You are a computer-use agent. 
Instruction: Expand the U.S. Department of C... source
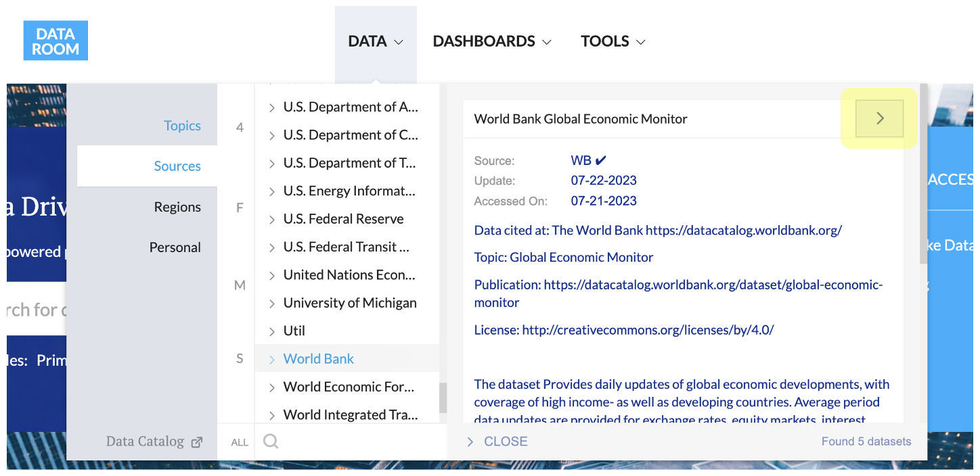[271, 135]
